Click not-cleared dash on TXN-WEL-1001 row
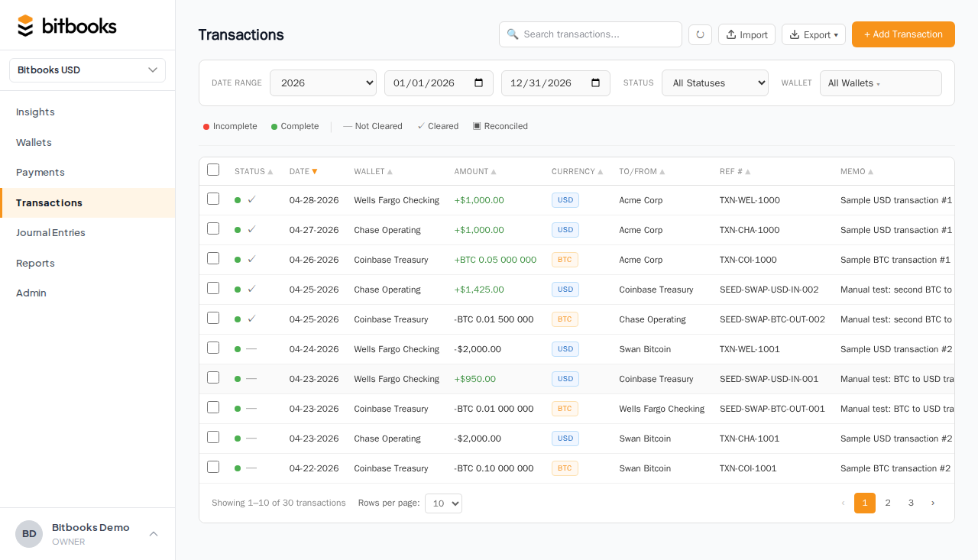This screenshot has width=978, height=560. [251, 348]
